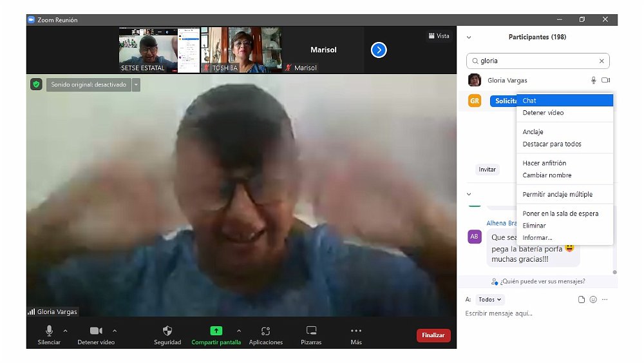Choose Hacer anfitrión in context menu

click(544, 163)
